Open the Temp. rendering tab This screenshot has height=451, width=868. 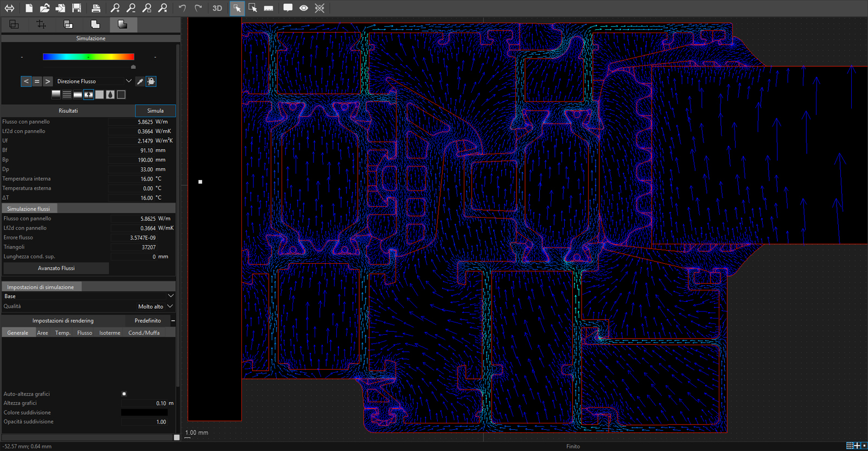63,333
